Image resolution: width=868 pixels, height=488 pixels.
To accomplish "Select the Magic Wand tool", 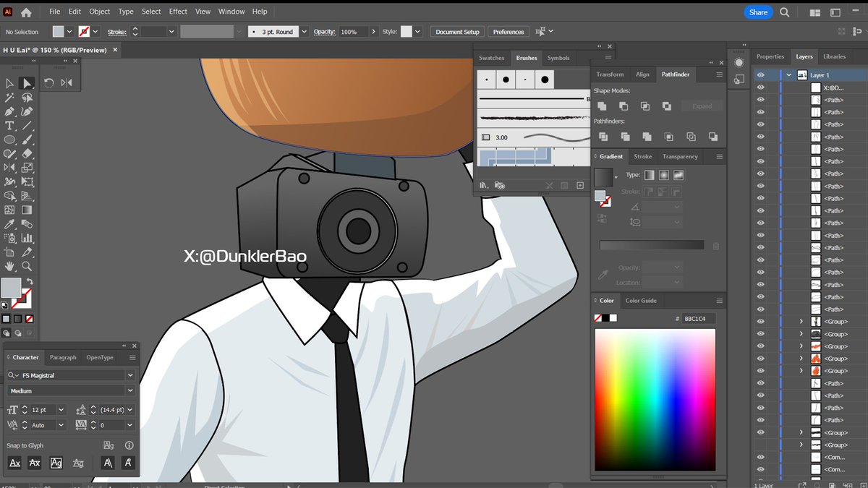I will click(x=10, y=98).
